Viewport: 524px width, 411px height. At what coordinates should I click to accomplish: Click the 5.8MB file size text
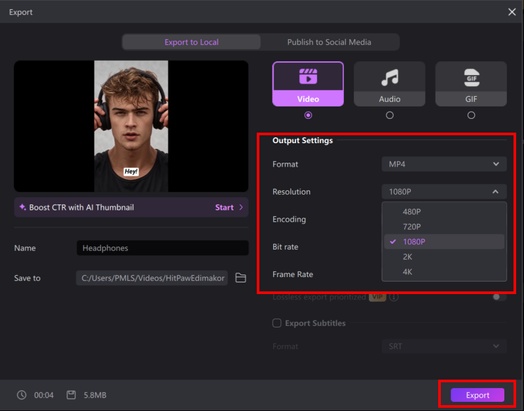(x=95, y=395)
